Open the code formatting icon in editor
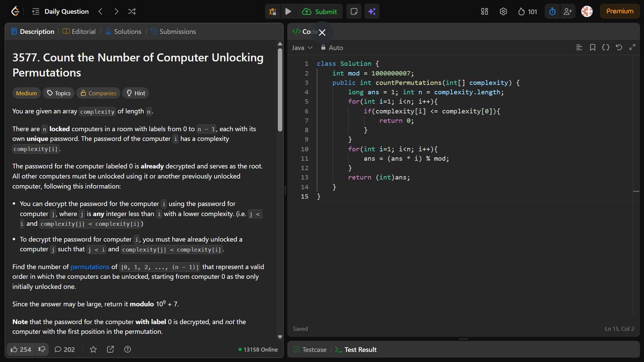 point(605,47)
